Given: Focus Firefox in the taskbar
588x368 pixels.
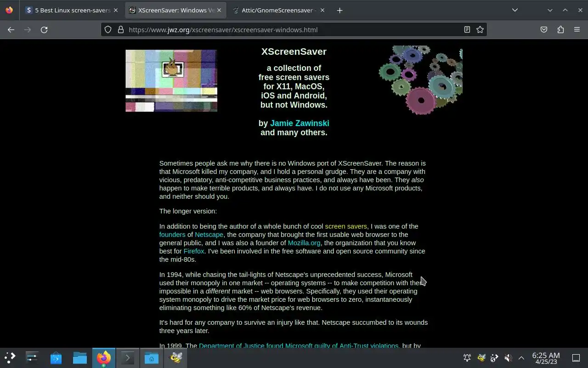Looking at the screenshot, I should (x=104, y=357).
